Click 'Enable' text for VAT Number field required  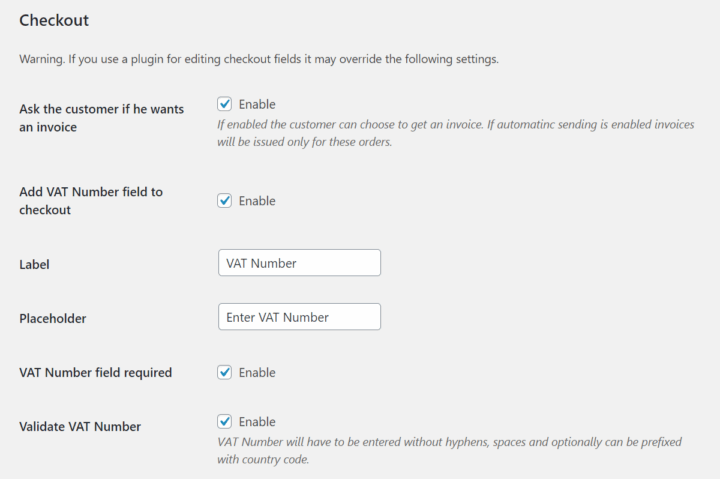(x=257, y=372)
